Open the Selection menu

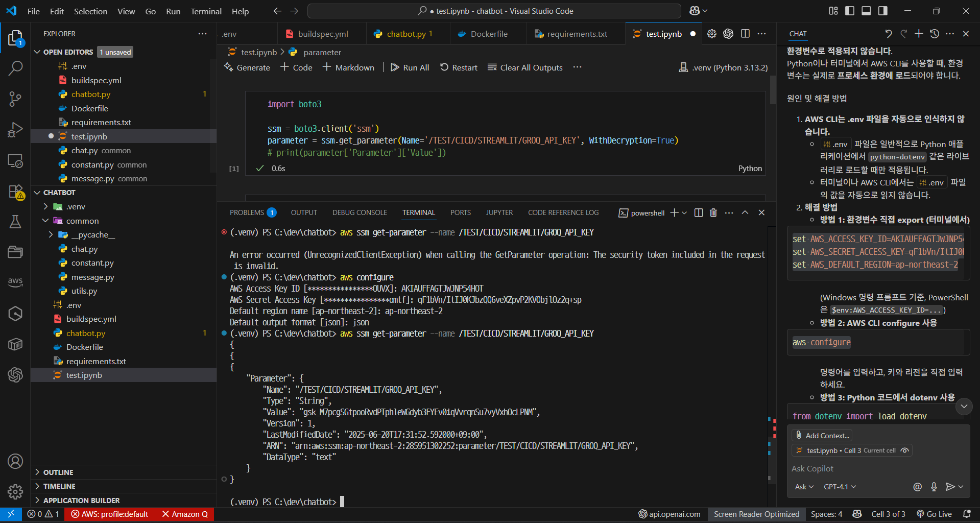90,11
